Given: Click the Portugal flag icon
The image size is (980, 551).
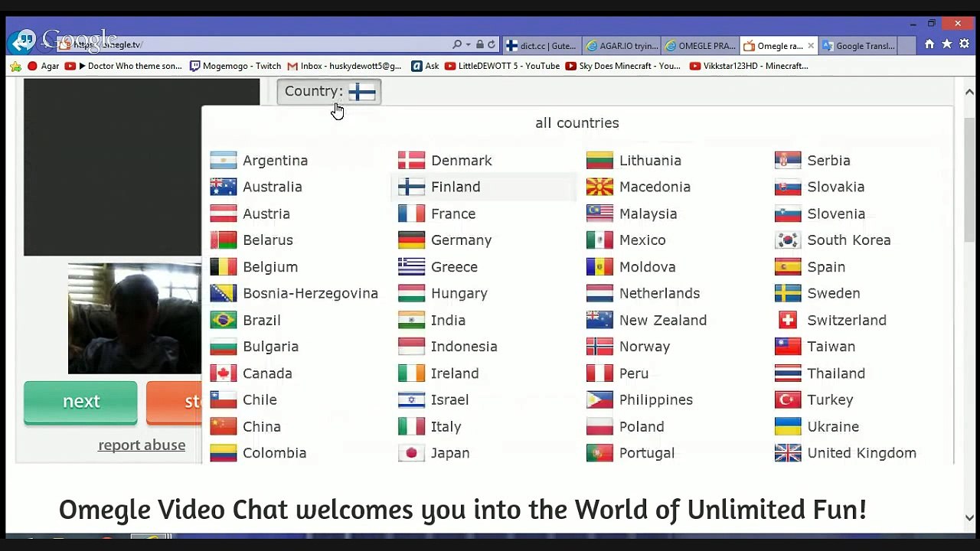Looking at the screenshot, I should click(599, 453).
